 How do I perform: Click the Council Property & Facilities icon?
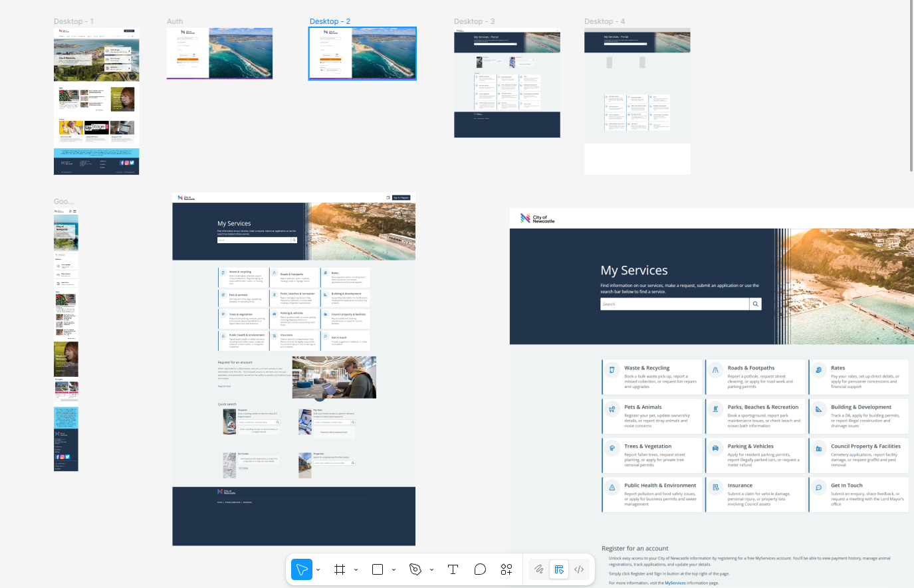pos(819,448)
